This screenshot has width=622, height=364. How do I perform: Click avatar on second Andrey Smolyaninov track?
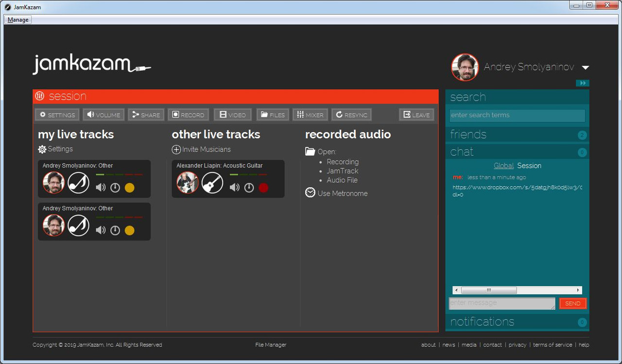[54, 225]
